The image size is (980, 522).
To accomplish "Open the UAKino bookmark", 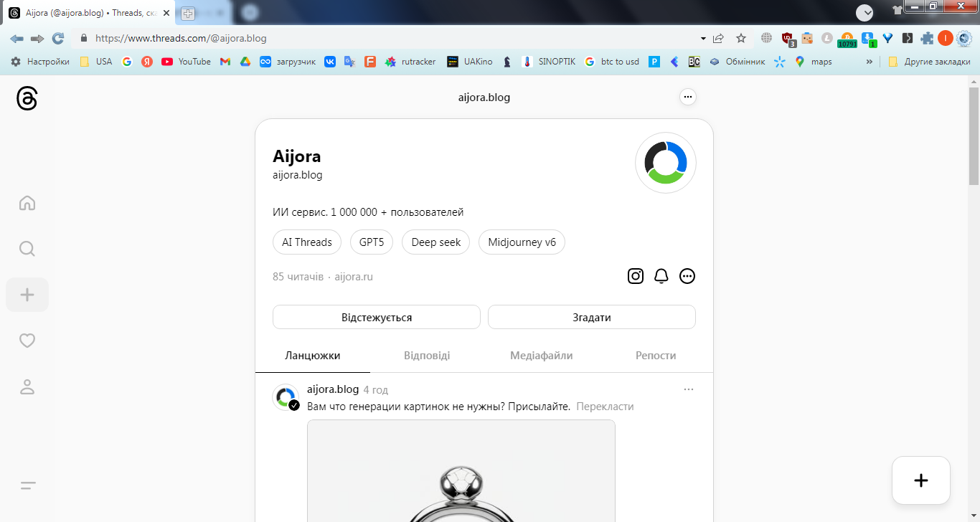I will pyautogui.click(x=470, y=62).
